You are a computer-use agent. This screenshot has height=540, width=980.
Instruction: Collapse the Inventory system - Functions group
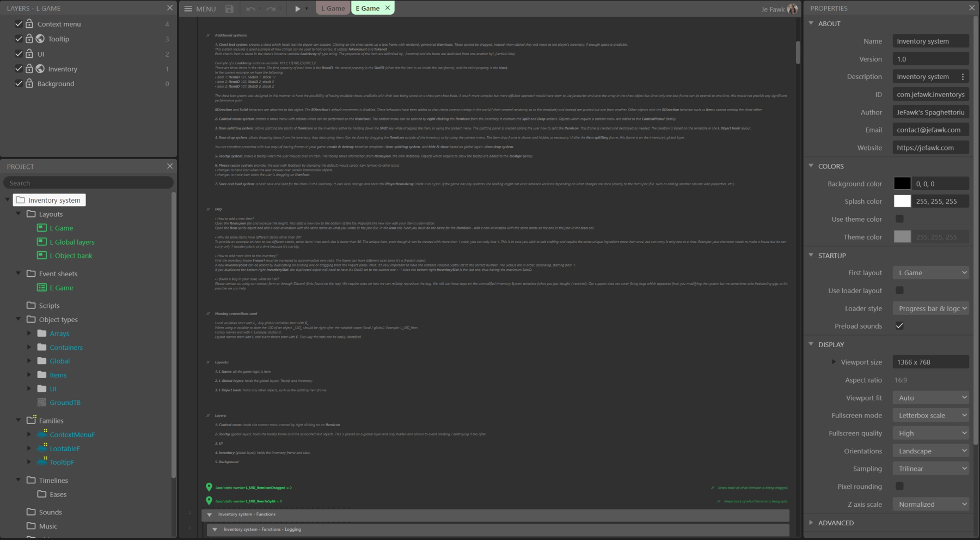pyautogui.click(x=210, y=514)
